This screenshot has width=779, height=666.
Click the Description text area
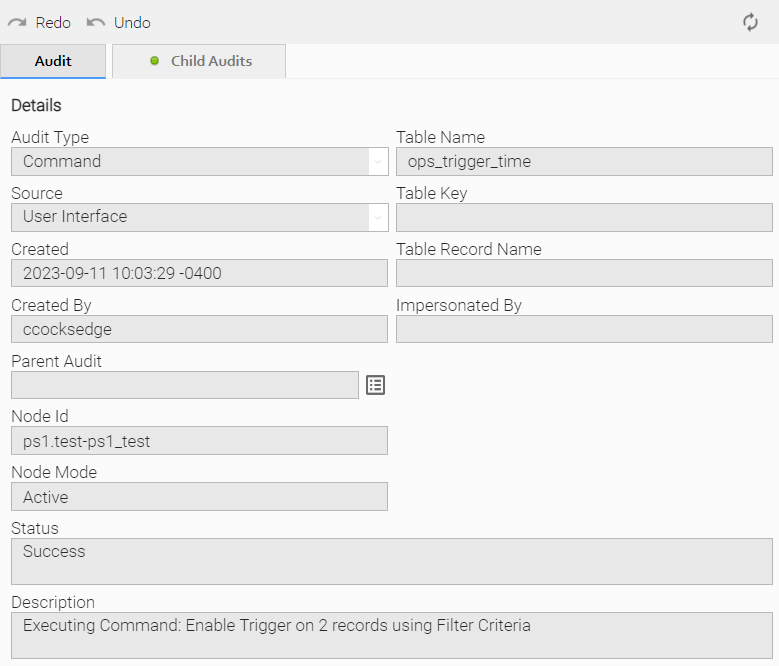pos(391,635)
